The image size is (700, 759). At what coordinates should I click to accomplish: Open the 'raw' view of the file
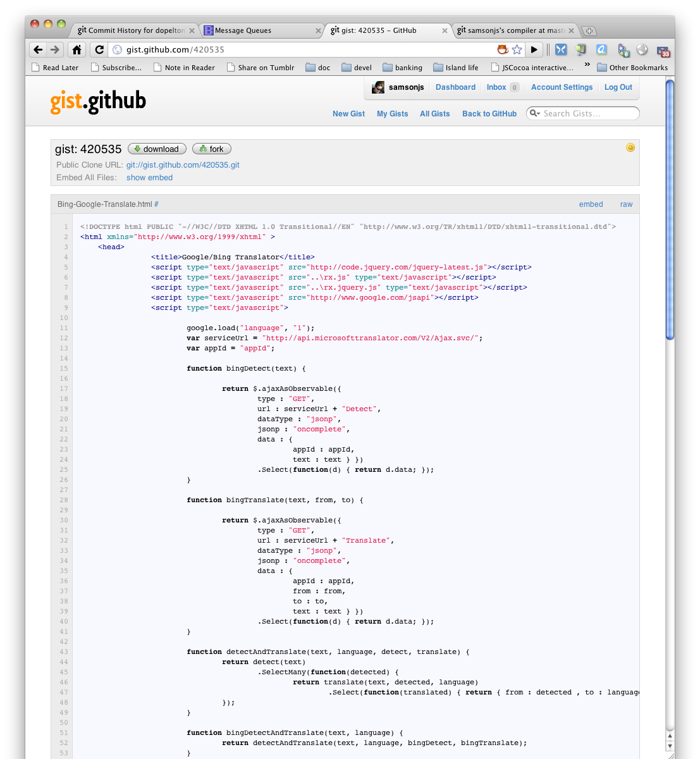pos(626,204)
